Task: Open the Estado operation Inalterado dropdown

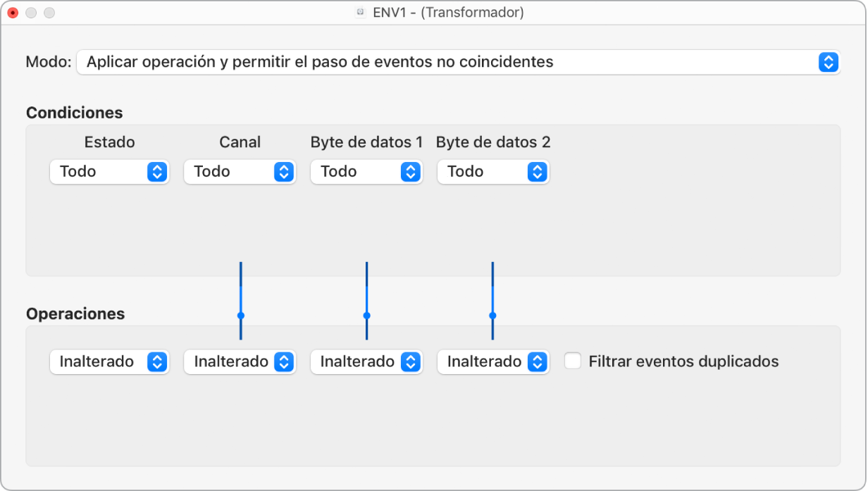Action: click(x=109, y=362)
